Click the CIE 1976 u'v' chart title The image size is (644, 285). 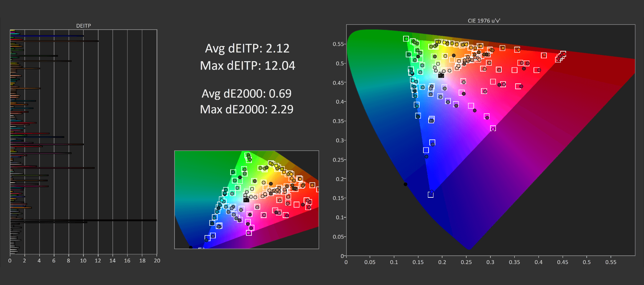(484, 21)
